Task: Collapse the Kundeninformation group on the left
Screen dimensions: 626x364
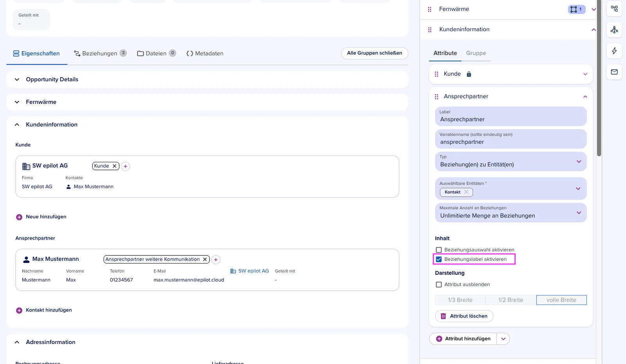Action: point(17,125)
